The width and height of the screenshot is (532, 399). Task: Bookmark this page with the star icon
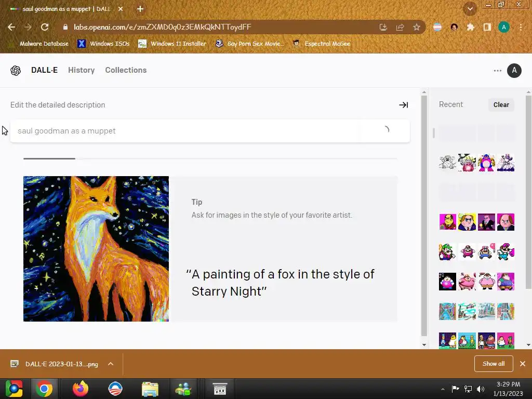(416, 27)
